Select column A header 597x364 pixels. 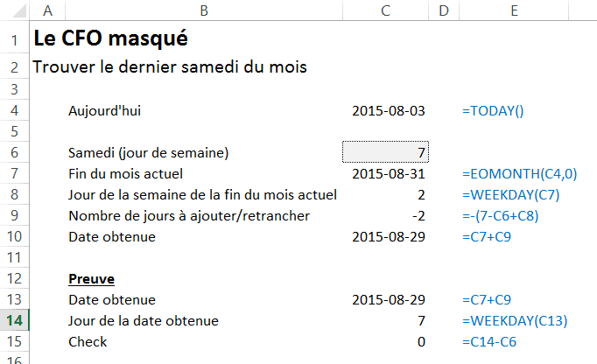(46, 10)
